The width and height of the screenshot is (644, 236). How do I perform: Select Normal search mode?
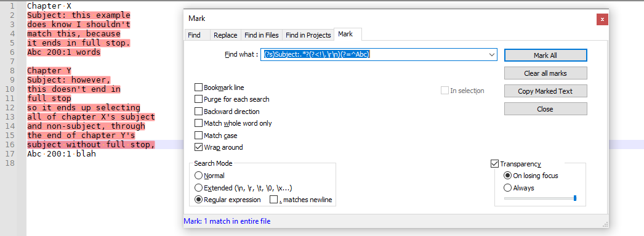point(198,176)
